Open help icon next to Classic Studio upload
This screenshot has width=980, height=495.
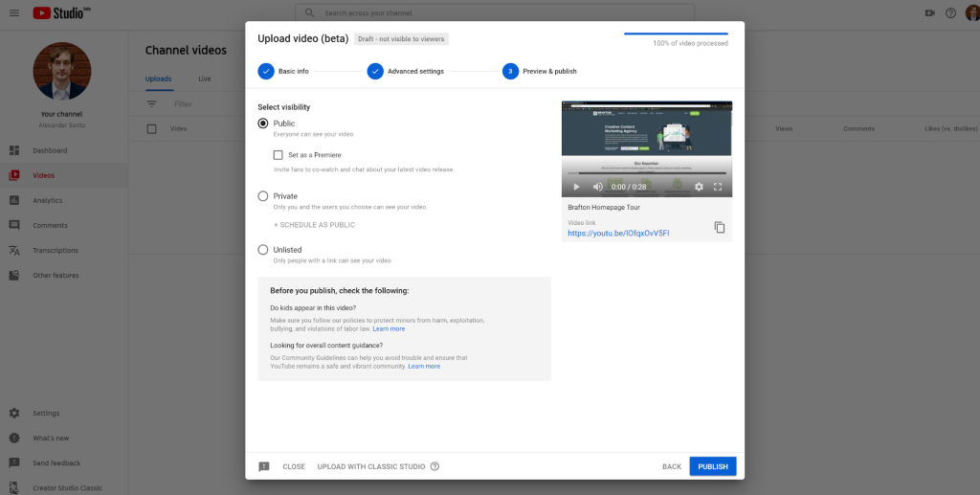[x=434, y=466]
